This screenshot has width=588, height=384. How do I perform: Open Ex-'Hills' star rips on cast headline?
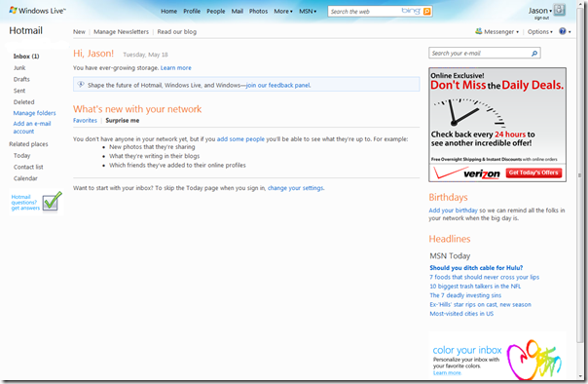click(480, 304)
